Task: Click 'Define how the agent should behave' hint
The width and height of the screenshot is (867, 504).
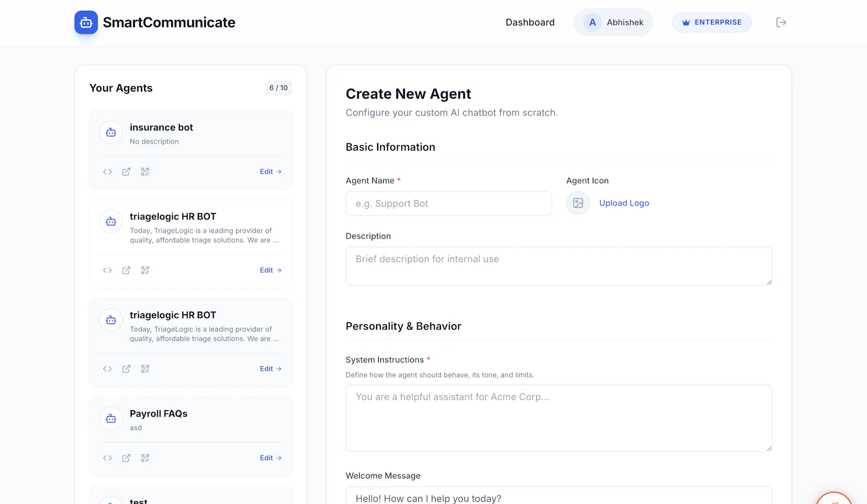Action: click(x=440, y=375)
